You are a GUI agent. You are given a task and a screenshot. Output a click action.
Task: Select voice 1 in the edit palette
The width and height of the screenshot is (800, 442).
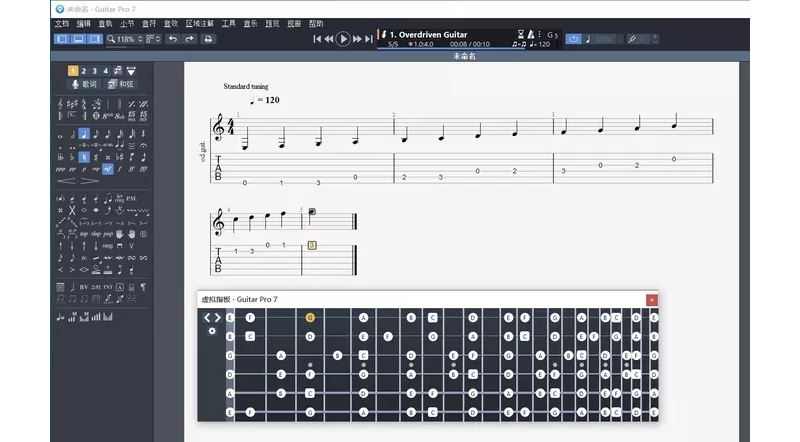(x=73, y=71)
